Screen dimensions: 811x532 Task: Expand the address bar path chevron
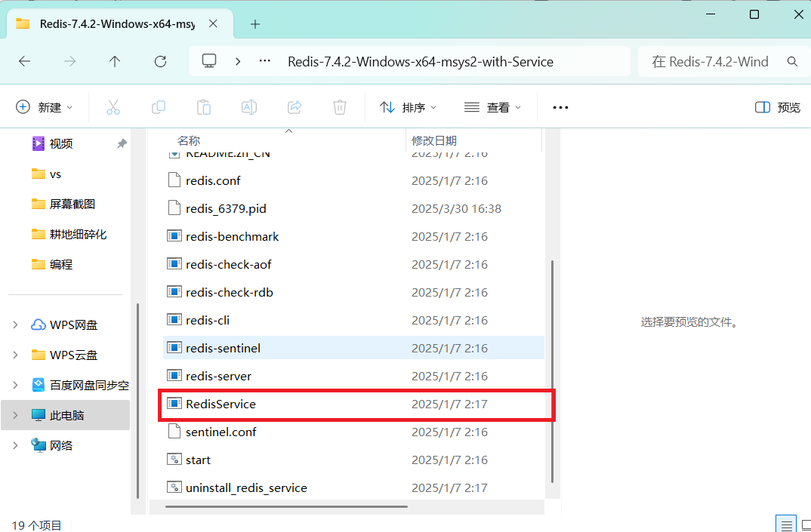238,62
